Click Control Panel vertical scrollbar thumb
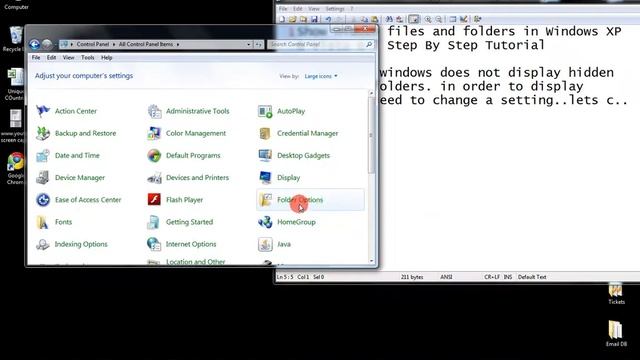640x360 pixels. point(371,135)
